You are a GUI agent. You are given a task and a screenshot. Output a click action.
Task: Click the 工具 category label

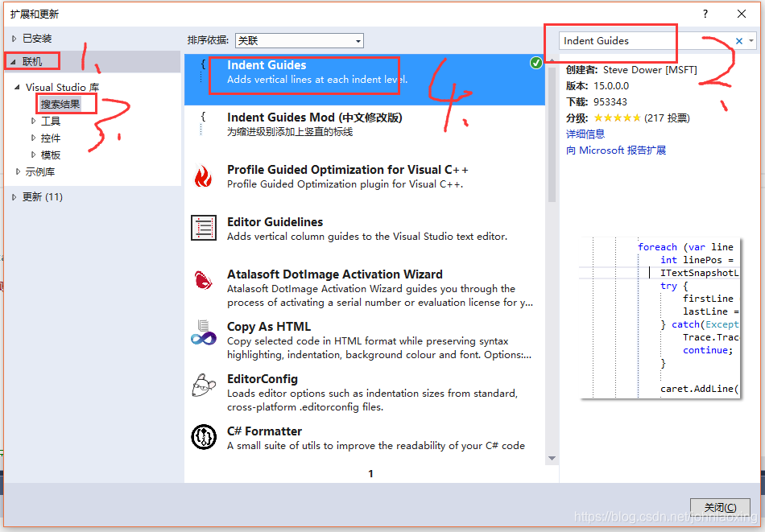[51, 121]
